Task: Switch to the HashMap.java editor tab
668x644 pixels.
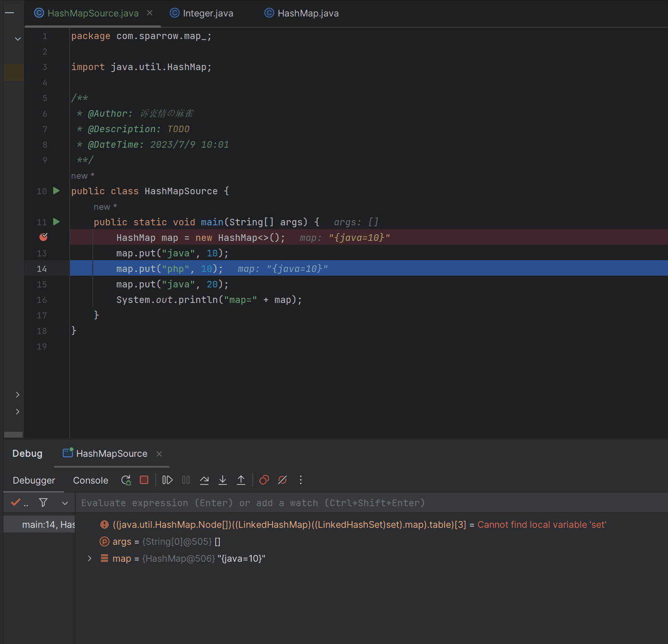Action: point(301,13)
